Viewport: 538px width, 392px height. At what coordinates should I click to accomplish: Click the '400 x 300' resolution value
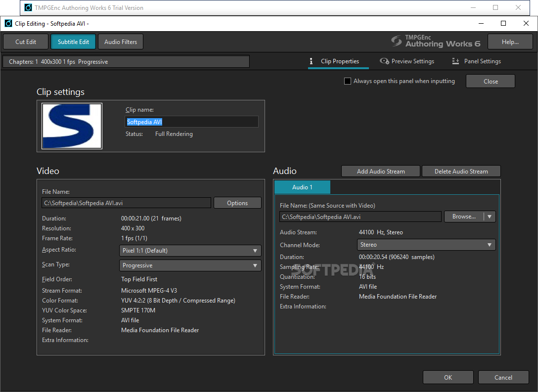tap(133, 228)
